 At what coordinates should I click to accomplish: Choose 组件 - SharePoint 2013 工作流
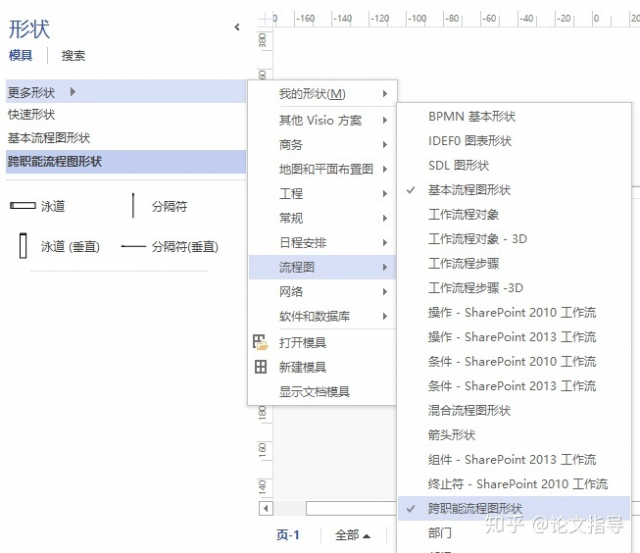tap(514, 459)
